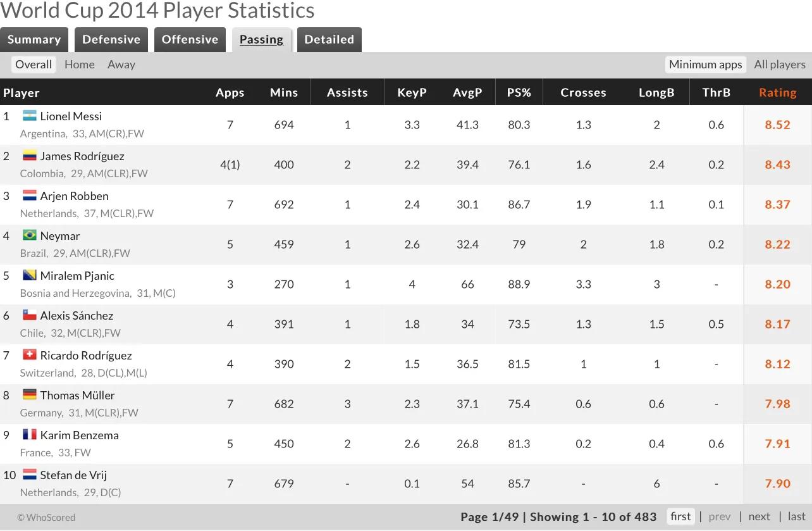The height and width of the screenshot is (531, 812).
Task: Click Chile flag icon beside Alexis Sánchez
Action: (29, 315)
